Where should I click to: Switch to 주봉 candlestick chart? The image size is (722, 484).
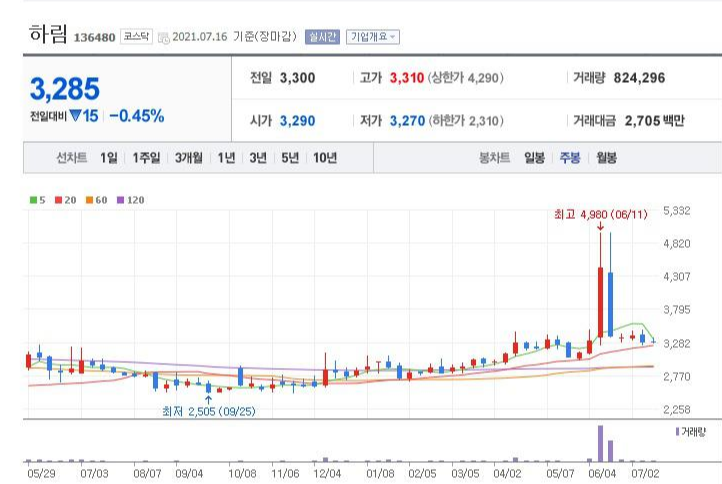point(570,158)
